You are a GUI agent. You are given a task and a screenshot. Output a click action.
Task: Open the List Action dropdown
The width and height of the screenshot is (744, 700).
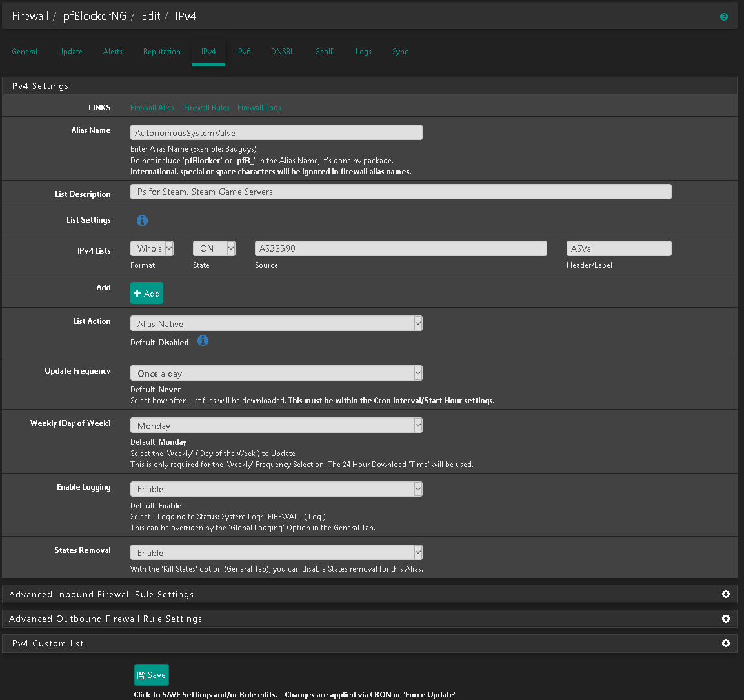tap(276, 324)
